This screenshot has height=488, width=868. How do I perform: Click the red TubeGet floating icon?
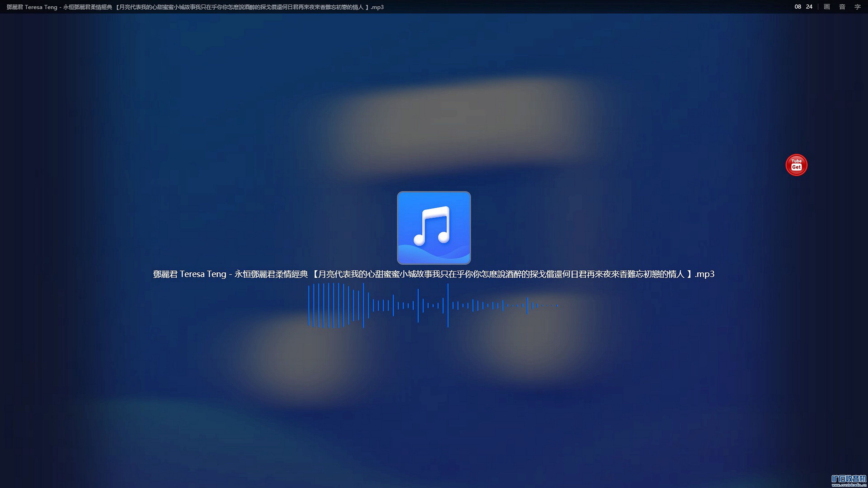pos(796,165)
